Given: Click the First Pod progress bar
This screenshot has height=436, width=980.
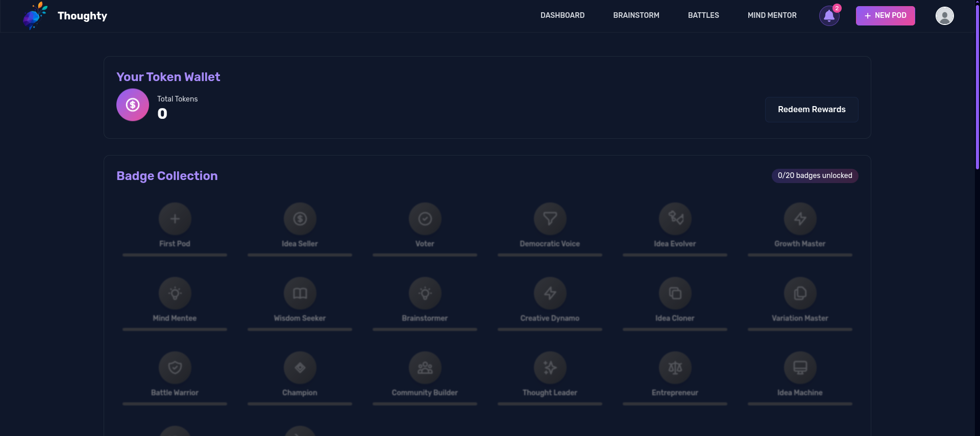Looking at the screenshot, I should tap(175, 255).
